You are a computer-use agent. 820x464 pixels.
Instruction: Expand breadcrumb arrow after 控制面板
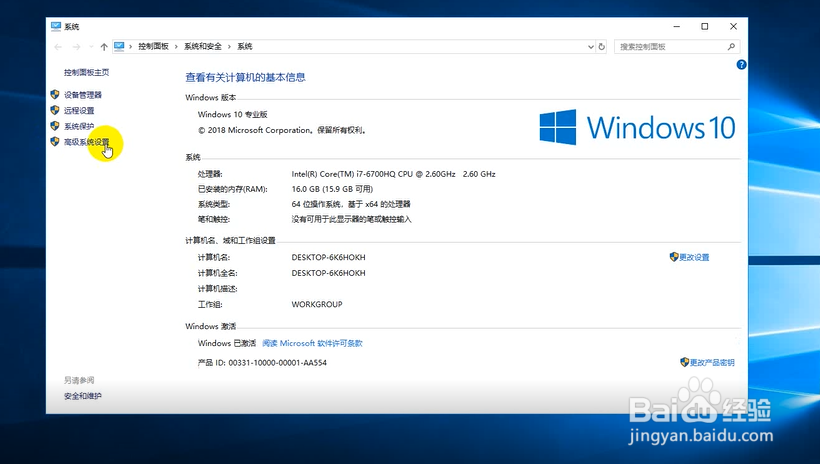coord(176,47)
